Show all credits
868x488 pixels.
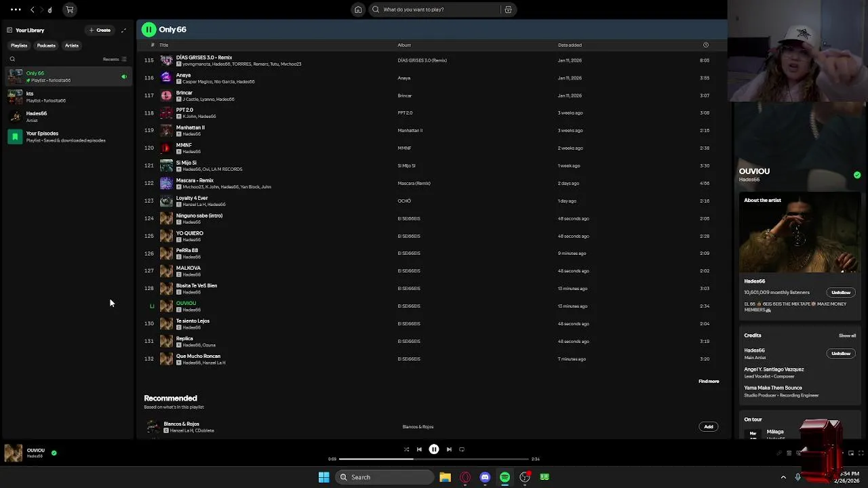(x=847, y=335)
